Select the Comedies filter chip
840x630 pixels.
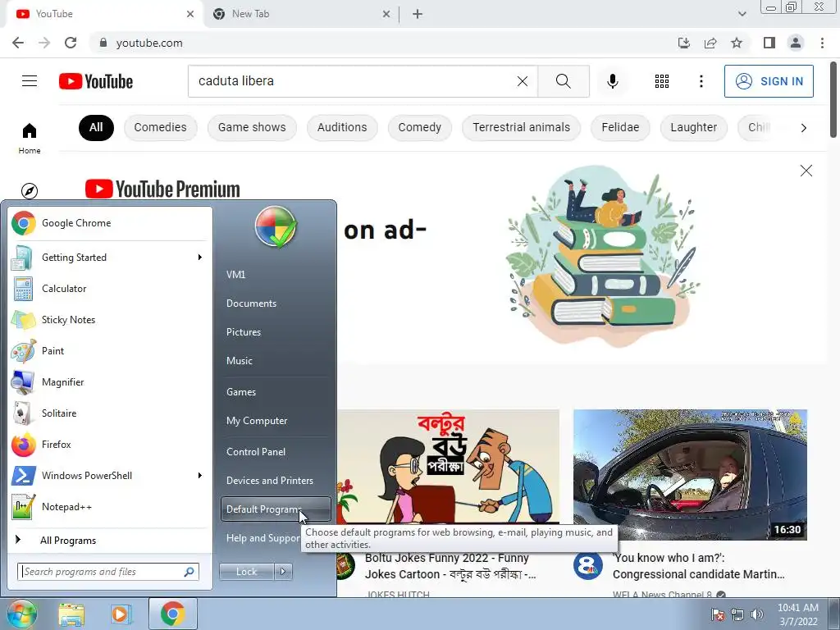pyautogui.click(x=160, y=127)
